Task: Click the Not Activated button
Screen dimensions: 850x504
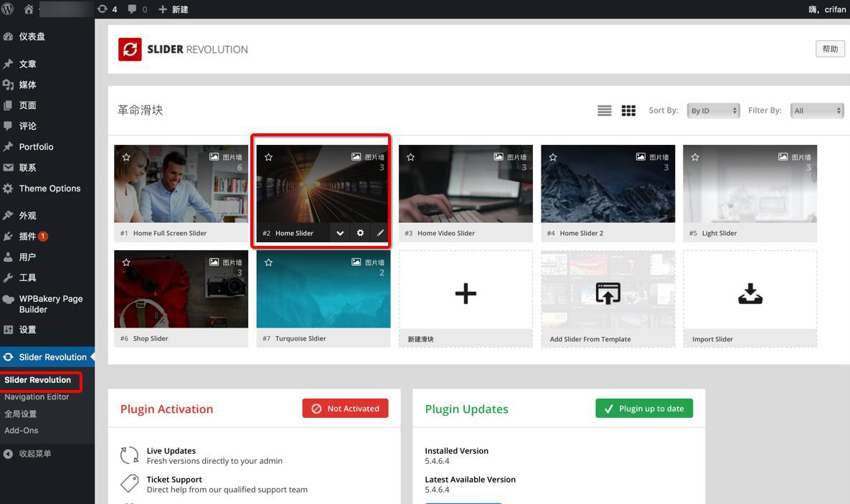Action: (345, 409)
